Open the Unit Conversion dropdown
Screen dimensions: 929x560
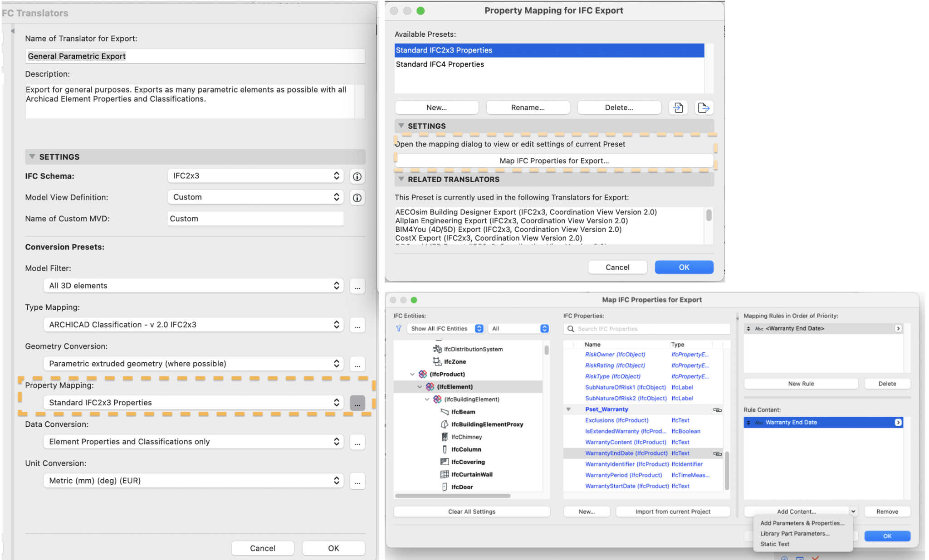tap(193, 481)
